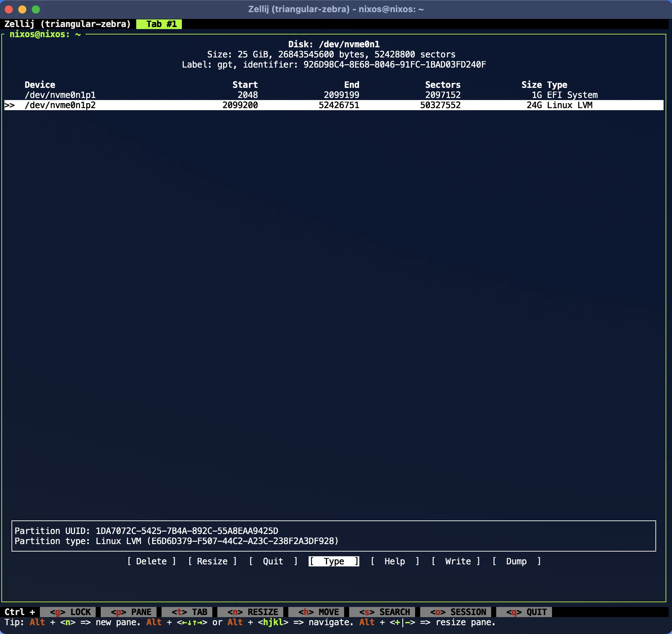The width and height of the screenshot is (672, 634).
Task: Choose the Dump option
Action: click(x=517, y=561)
